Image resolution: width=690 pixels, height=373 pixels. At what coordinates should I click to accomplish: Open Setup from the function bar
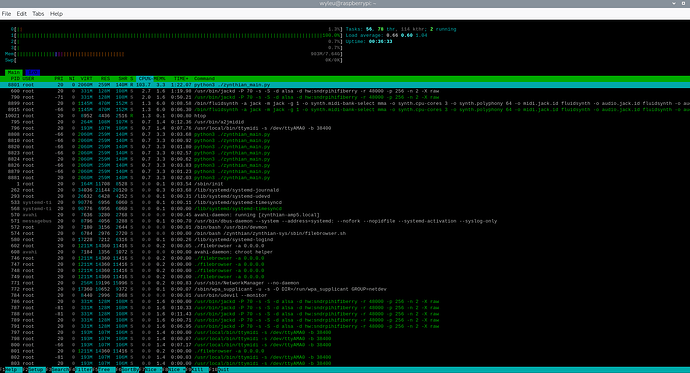tap(33, 370)
